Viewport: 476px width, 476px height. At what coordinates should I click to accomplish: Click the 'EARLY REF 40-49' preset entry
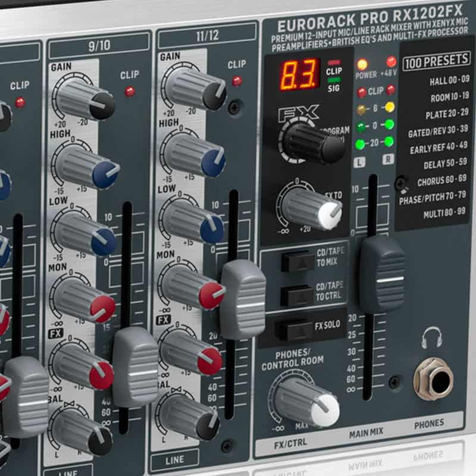tap(439, 148)
